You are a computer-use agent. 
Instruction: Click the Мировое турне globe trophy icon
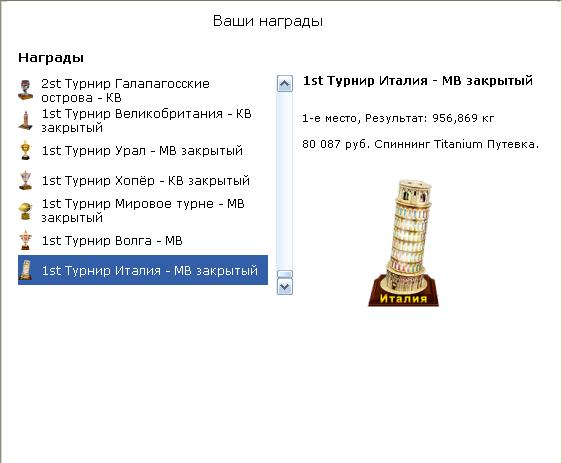coord(25,211)
